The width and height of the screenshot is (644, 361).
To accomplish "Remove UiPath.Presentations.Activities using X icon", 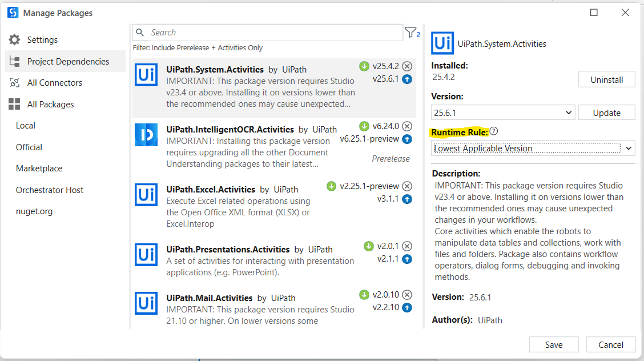I will 407,246.
